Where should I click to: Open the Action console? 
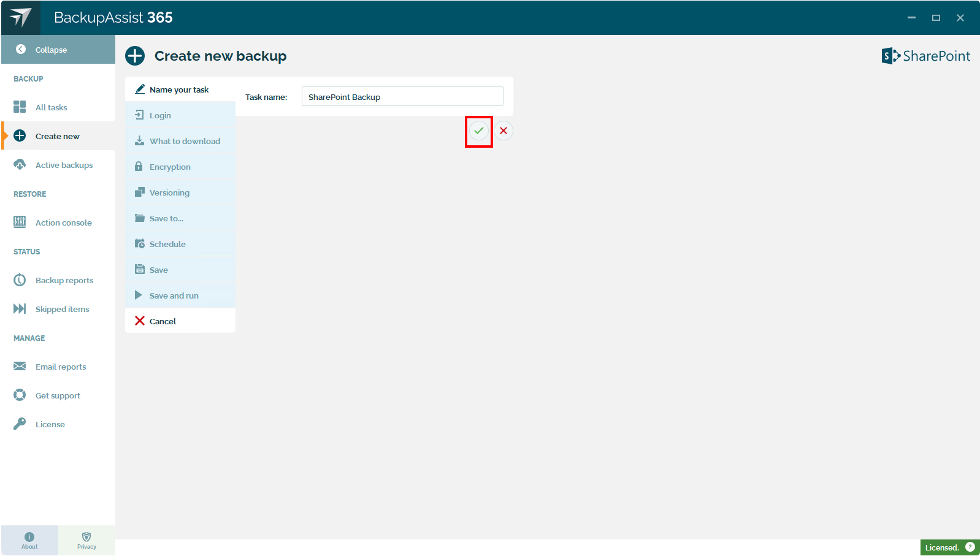pyautogui.click(x=58, y=223)
